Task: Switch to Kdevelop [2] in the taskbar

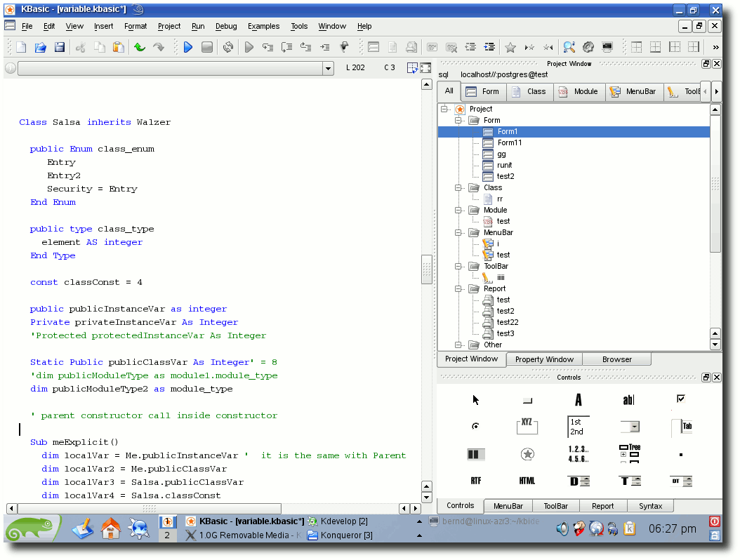Action: (338, 521)
